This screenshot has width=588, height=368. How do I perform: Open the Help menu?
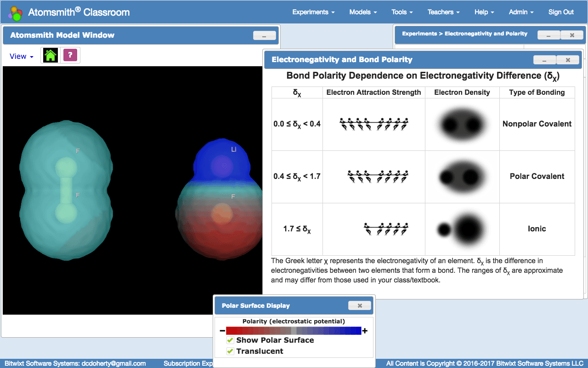(484, 12)
